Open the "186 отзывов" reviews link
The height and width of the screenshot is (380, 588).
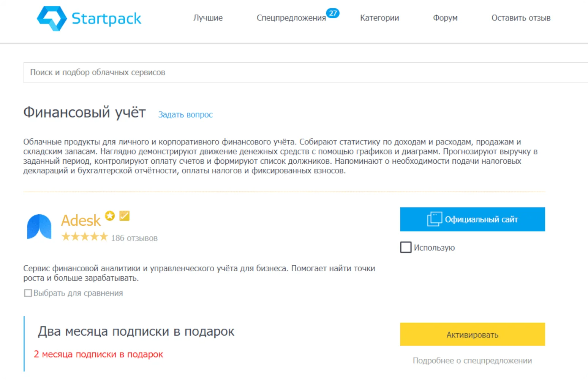click(134, 238)
